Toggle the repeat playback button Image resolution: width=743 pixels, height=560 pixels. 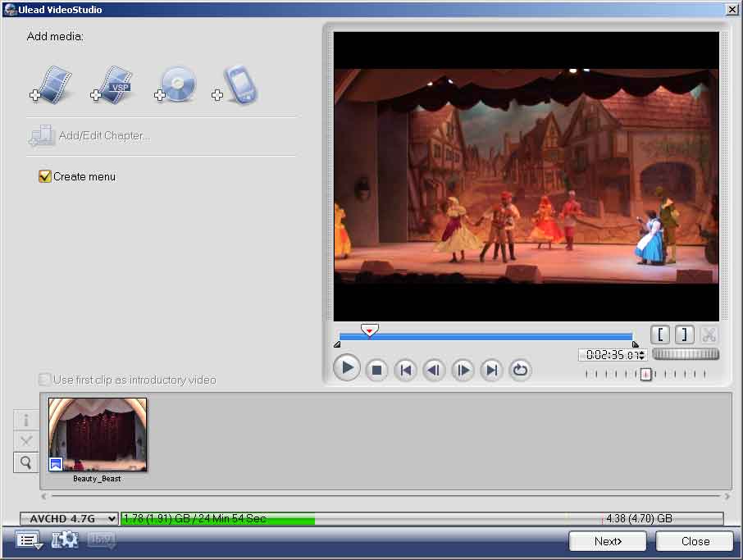pyautogui.click(x=520, y=370)
